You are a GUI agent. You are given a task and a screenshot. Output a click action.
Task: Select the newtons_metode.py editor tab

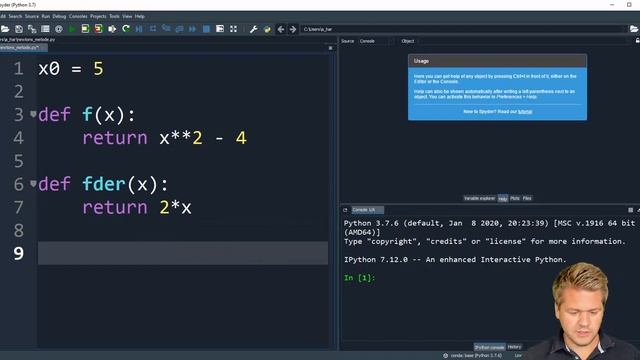[x=23, y=48]
